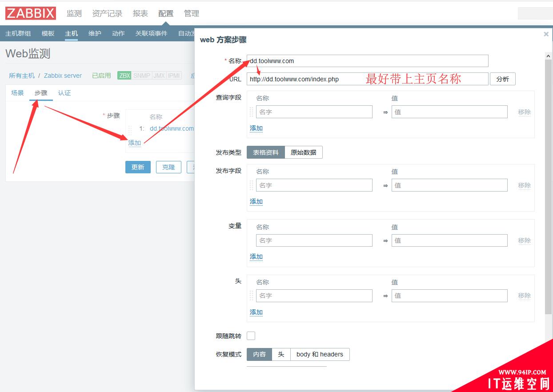
Task: Open the 监测 top menu
Action: click(x=74, y=13)
